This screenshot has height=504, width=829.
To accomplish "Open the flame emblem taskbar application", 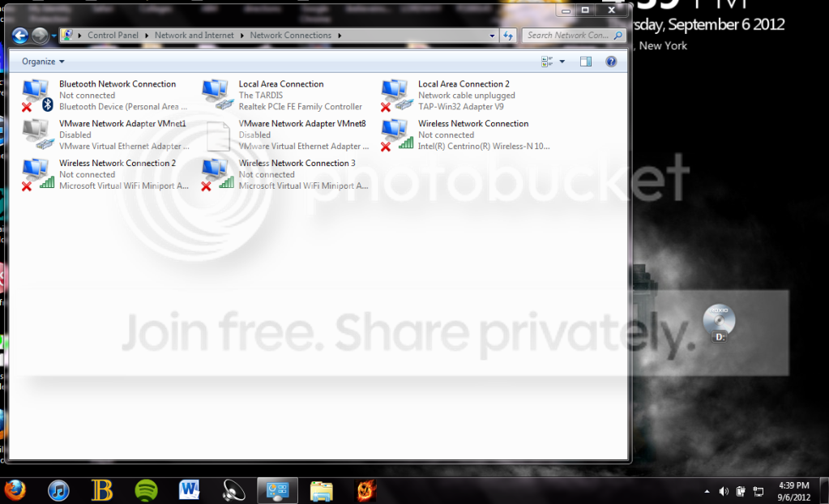I will click(365, 490).
